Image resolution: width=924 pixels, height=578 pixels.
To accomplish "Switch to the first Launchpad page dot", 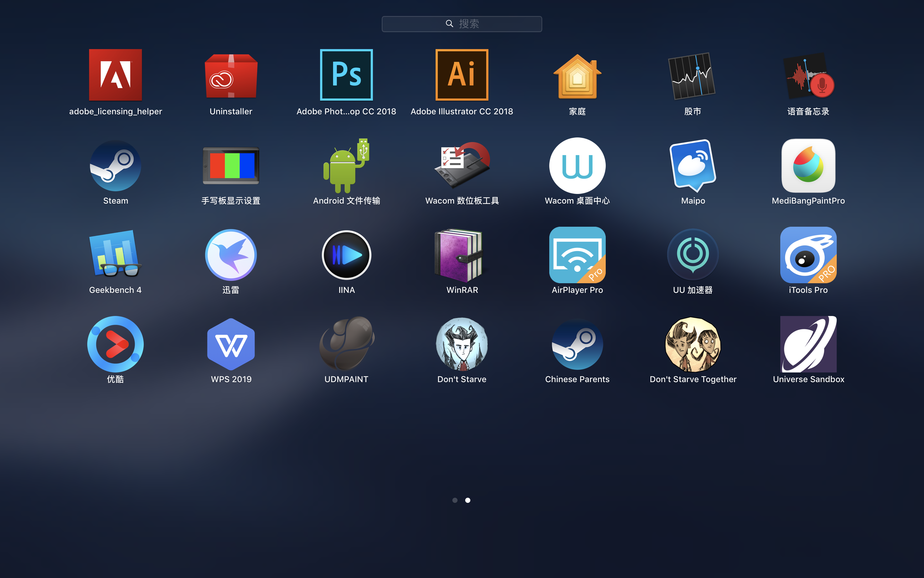I will (x=455, y=500).
